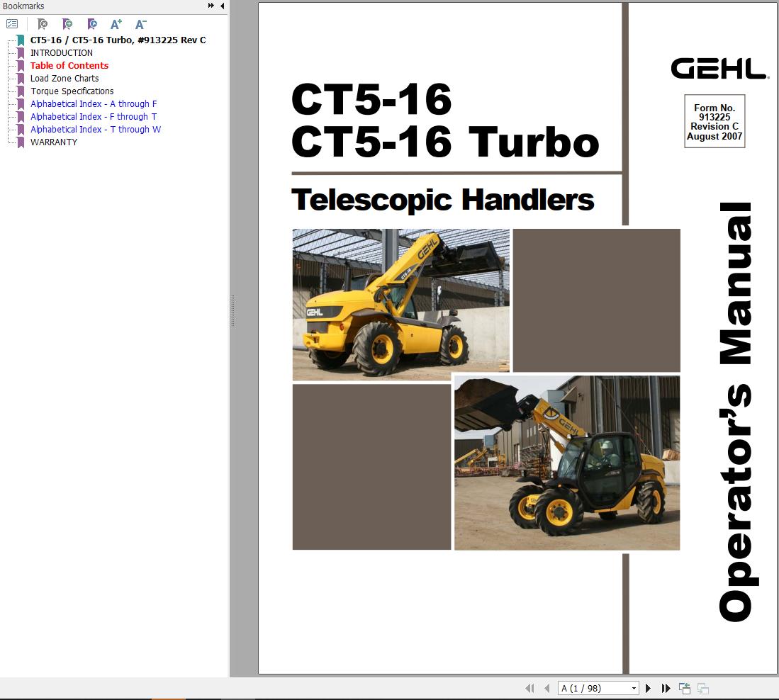This screenshot has height=700, width=779.
Task: Click the Torque Specifications bookmark
Action: pos(72,91)
